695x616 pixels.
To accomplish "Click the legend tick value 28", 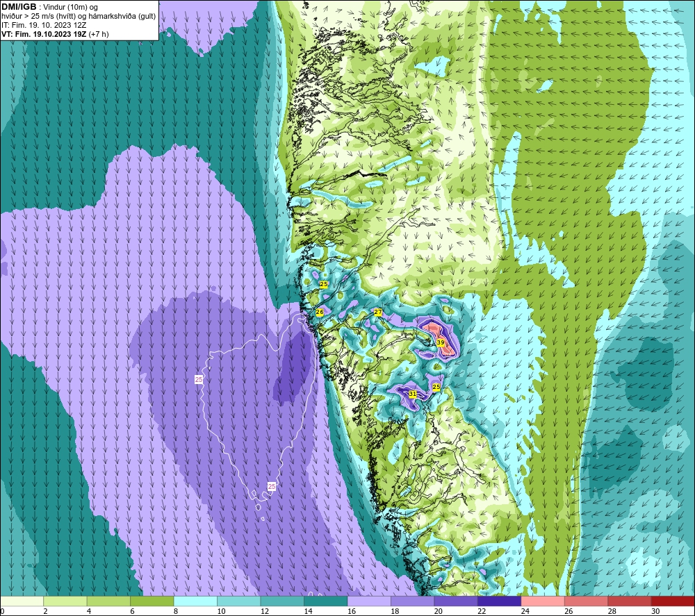I will pos(612,612).
